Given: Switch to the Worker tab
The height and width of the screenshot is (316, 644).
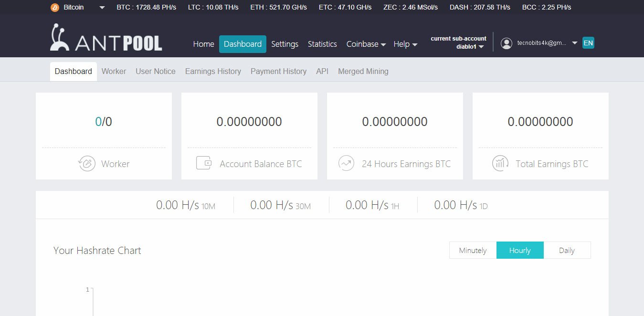Looking at the screenshot, I should pyautogui.click(x=114, y=71).
